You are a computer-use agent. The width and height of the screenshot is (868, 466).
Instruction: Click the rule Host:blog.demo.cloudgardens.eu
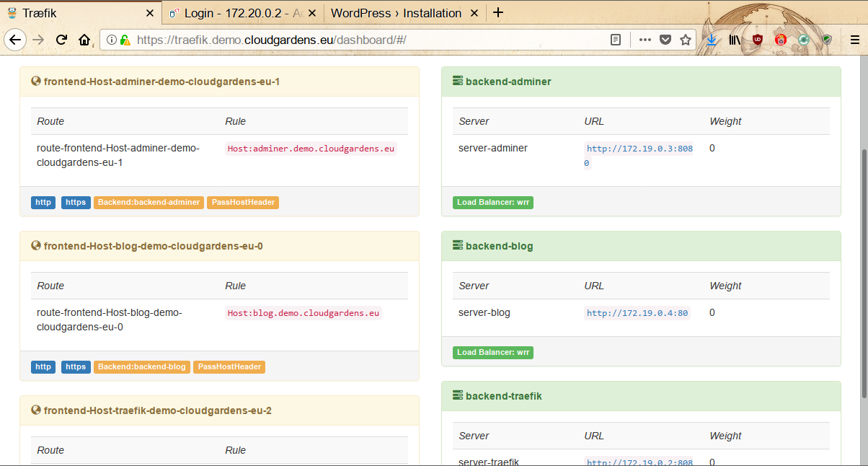click(x=303, y=313)
